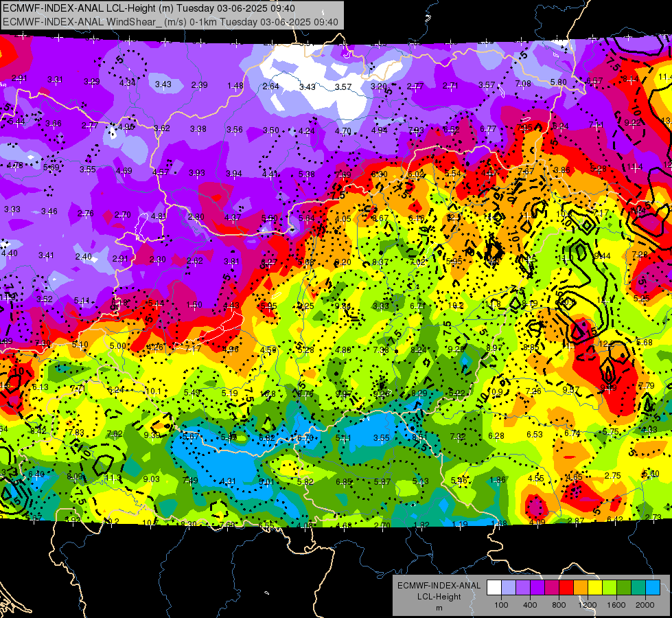Click the wind shear value 9.22
Image resolution: width=672 pixels, height=618 pixels.
[633, 123]
